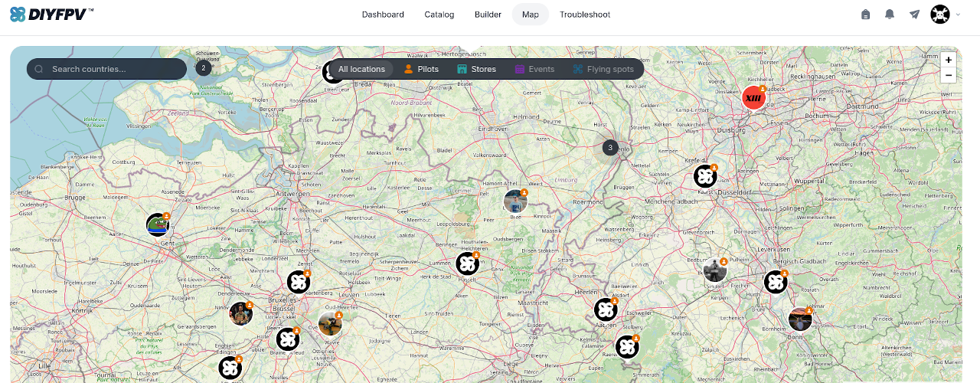Viewport: 980px width, 383px height.
Task: Enable the Events filter
Action: [x=534, y=69]
